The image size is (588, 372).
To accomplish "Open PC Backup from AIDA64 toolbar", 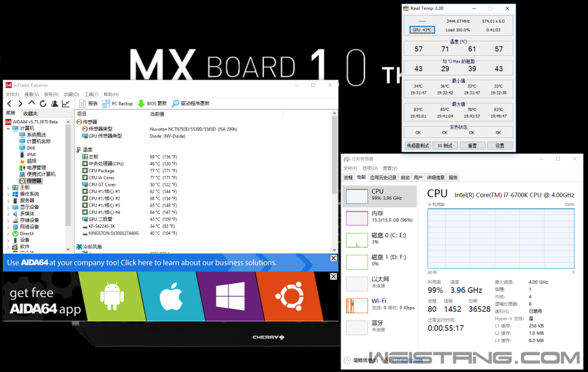I will [x=118, y=104].
